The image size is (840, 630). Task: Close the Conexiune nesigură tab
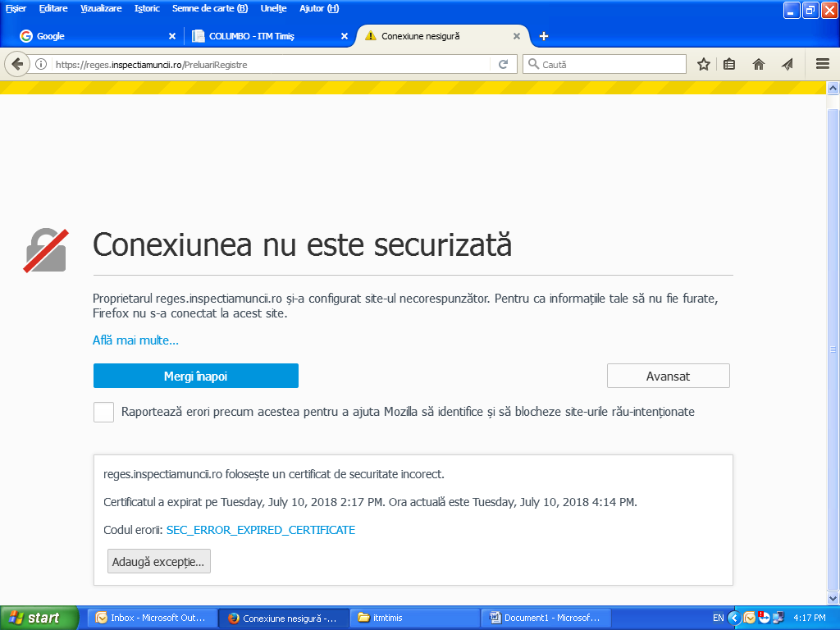click(x=517, y=36)
